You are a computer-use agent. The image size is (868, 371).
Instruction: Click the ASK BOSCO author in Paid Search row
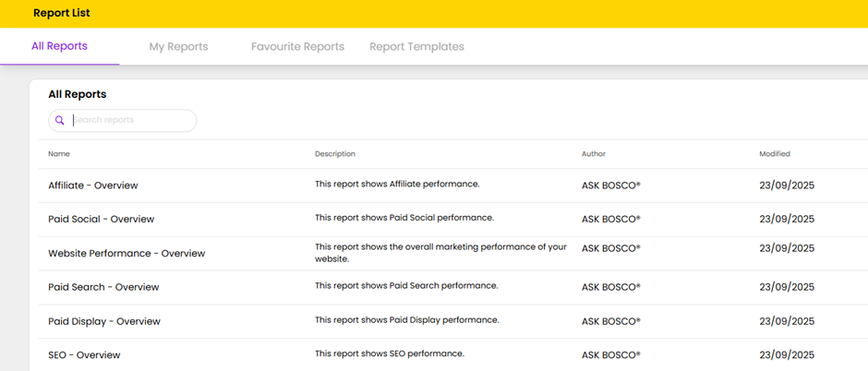(610, 287)
